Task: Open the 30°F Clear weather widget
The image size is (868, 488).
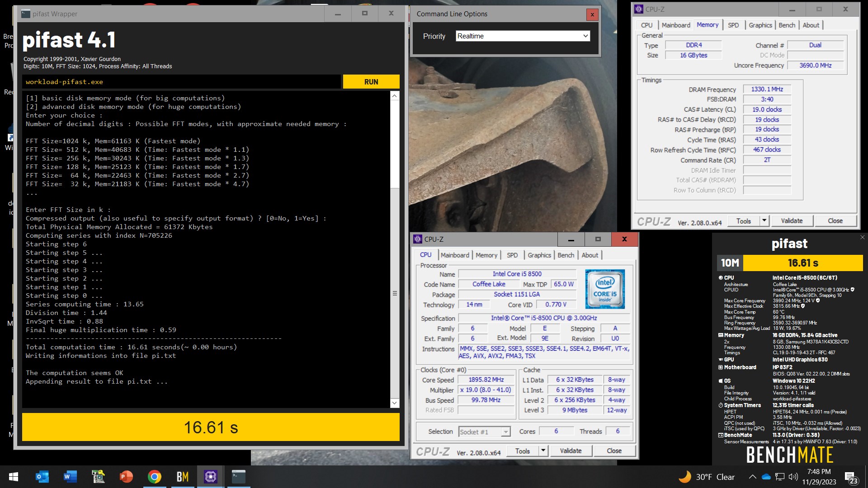Action: 707,477
